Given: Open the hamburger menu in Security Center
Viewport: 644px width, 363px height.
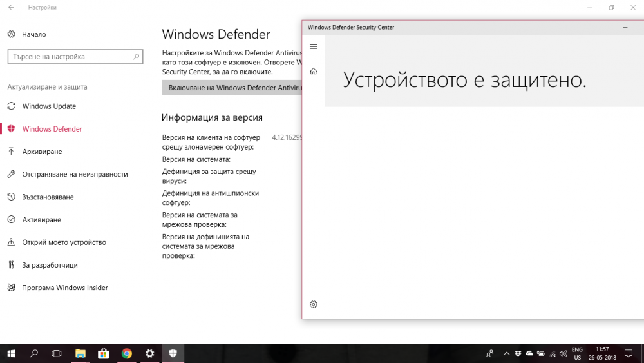Looking at the screenshot, I should 314,47.
